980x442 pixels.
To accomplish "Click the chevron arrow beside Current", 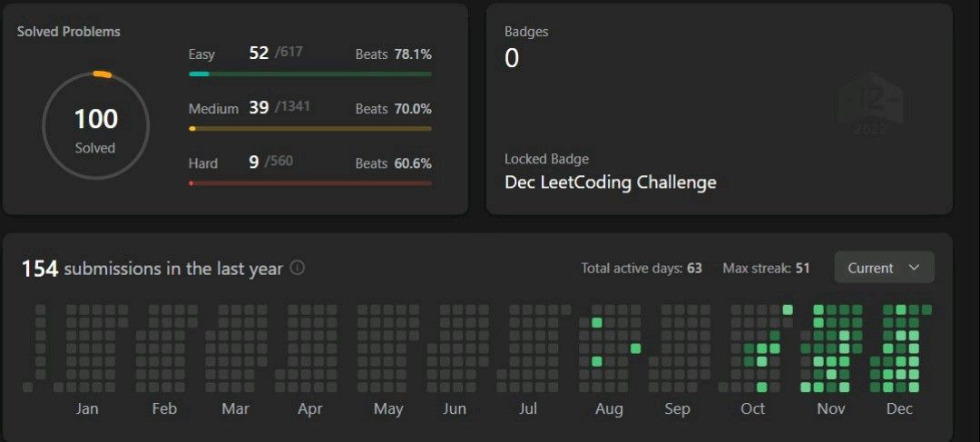I will pos(914,268).
